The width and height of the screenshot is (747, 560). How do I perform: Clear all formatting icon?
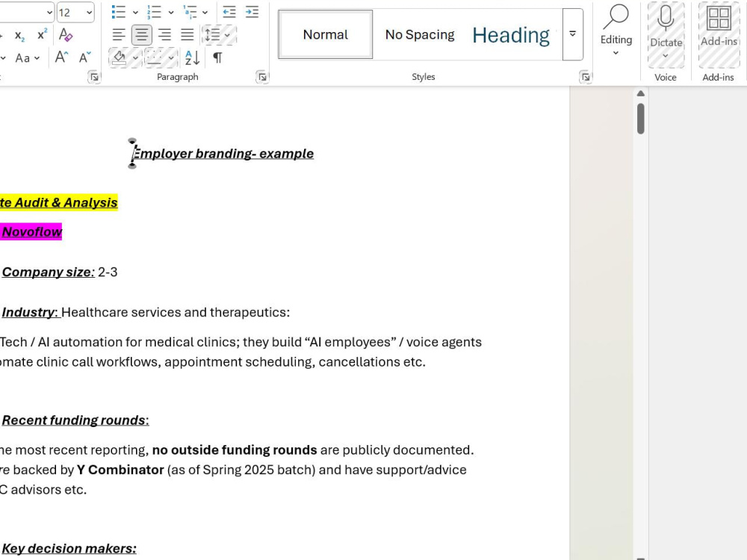tap(65, 35)
